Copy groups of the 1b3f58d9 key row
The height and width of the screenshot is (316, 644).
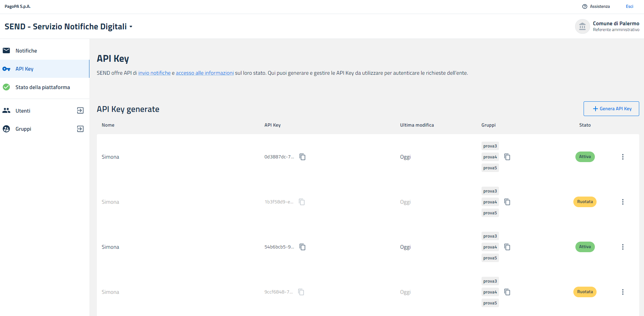pyautogui.click(x=507, y=202)
